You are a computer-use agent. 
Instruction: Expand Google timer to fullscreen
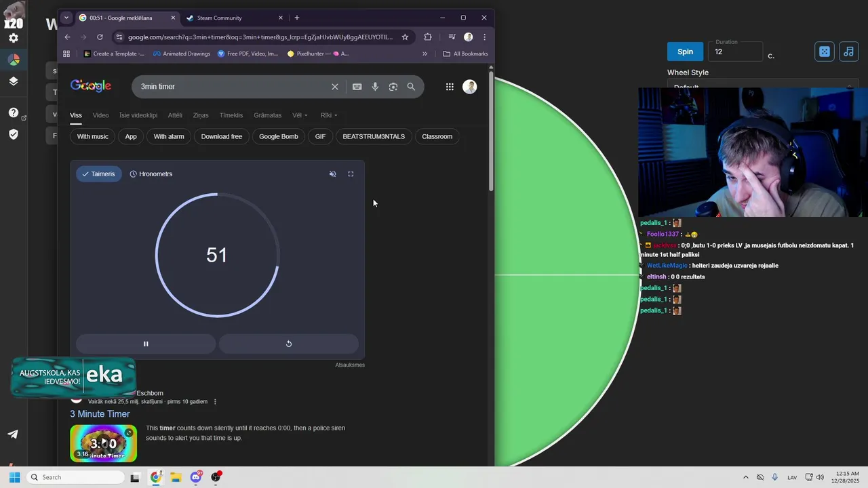(x=351, y=174)
